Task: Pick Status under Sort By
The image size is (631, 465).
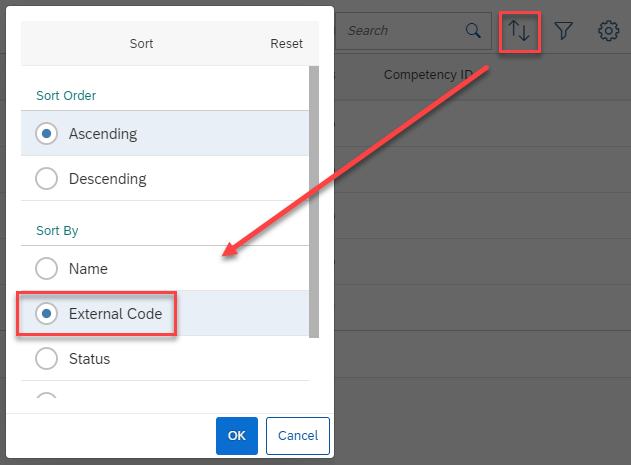Action: (47, 358)
